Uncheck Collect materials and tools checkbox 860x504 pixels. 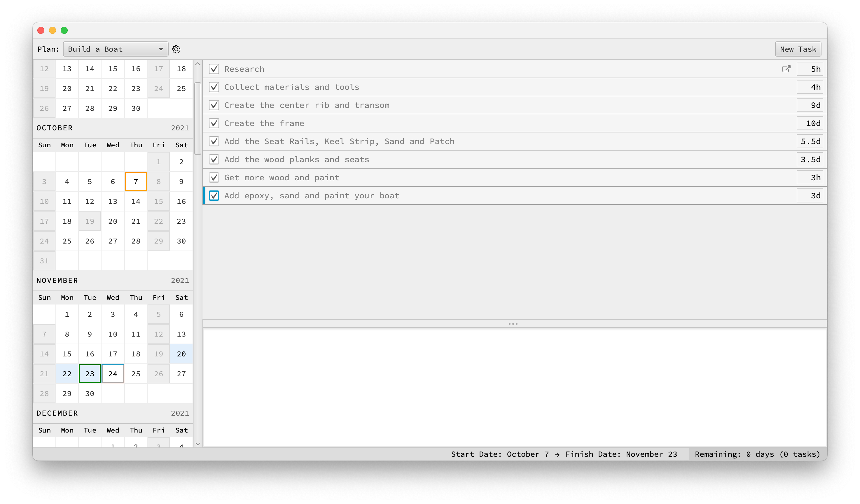coord(214,87)
